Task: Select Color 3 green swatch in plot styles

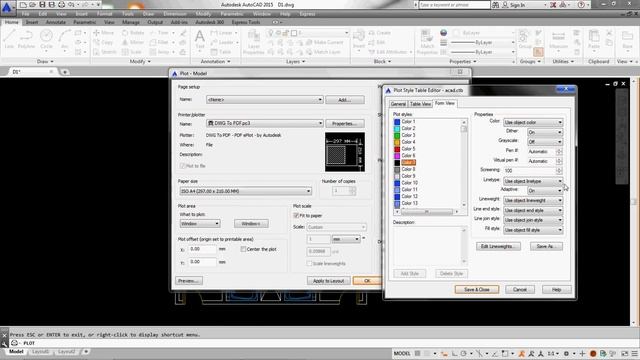Action: [397, 135]
